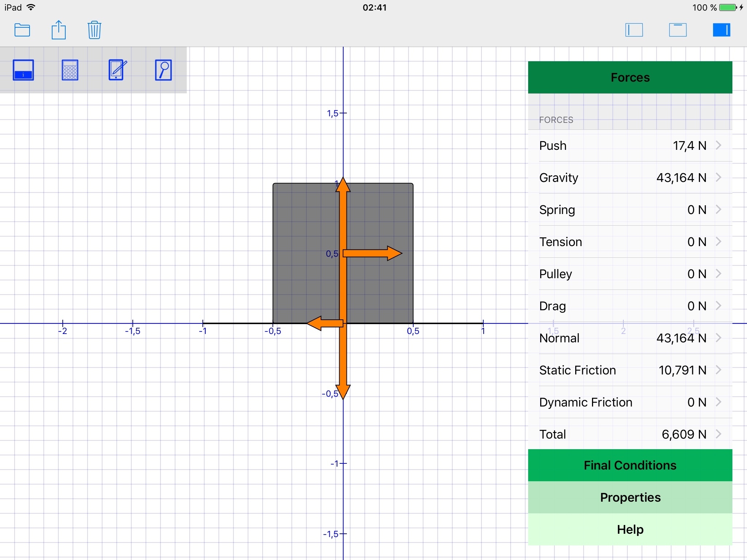Click the trash delete icon
Image resolution: width=747 pixels, height=560 pixels.
94,30
